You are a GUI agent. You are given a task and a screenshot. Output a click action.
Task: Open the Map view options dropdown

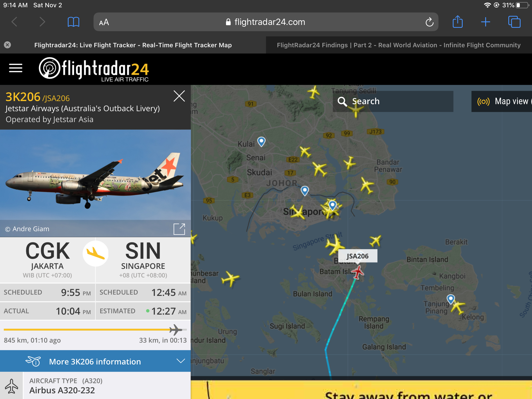502,101
